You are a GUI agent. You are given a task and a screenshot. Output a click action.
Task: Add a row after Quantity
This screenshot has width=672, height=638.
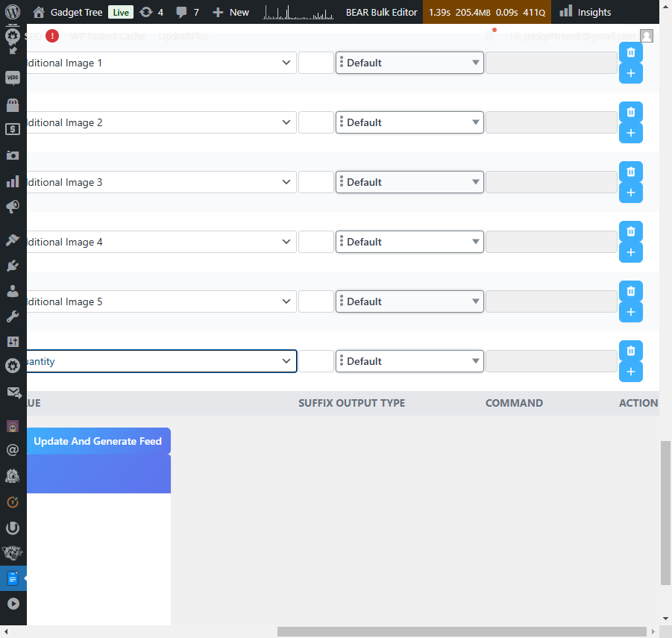point(631,372)
